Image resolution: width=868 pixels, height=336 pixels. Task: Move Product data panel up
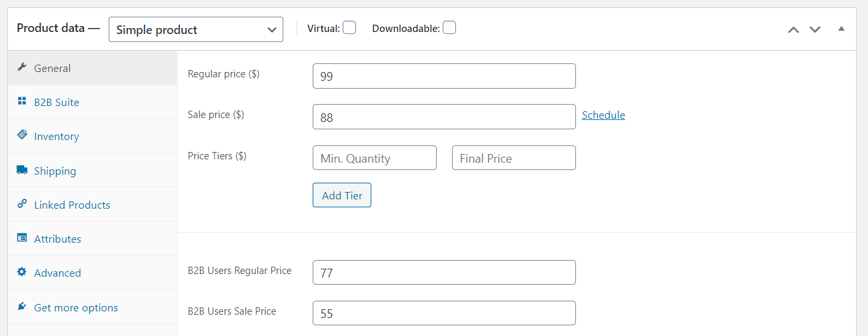click(793, 29)
